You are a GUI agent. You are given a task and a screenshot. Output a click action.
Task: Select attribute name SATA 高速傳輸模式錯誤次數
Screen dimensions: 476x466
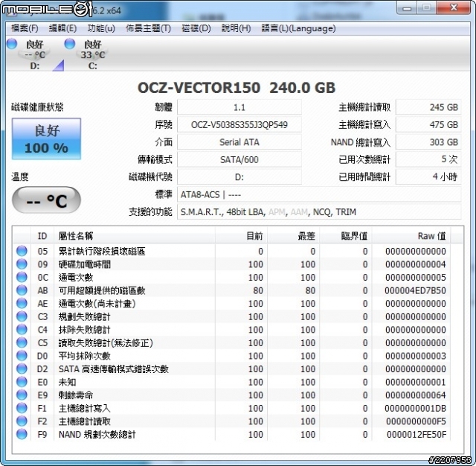(114, 368)
